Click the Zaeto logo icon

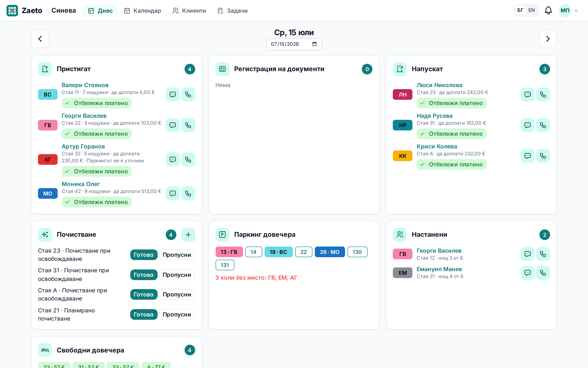pyautogui.click(x=12, y=10)
